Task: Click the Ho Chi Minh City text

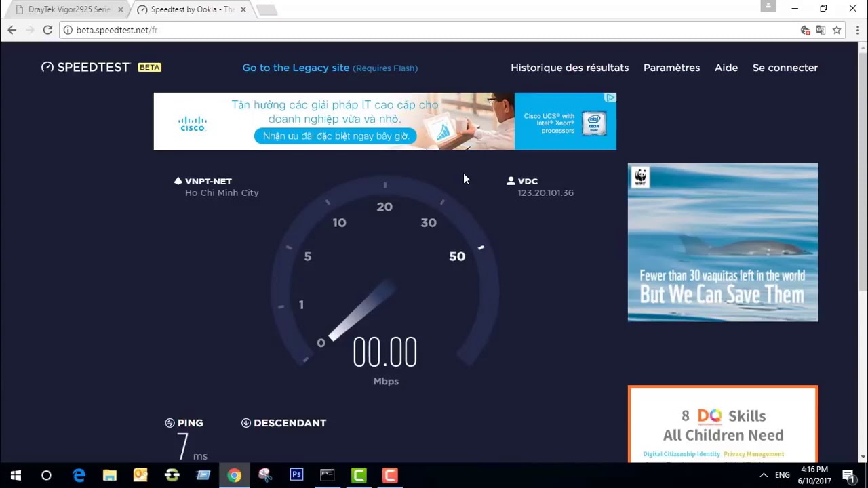Action: point(222,192)
